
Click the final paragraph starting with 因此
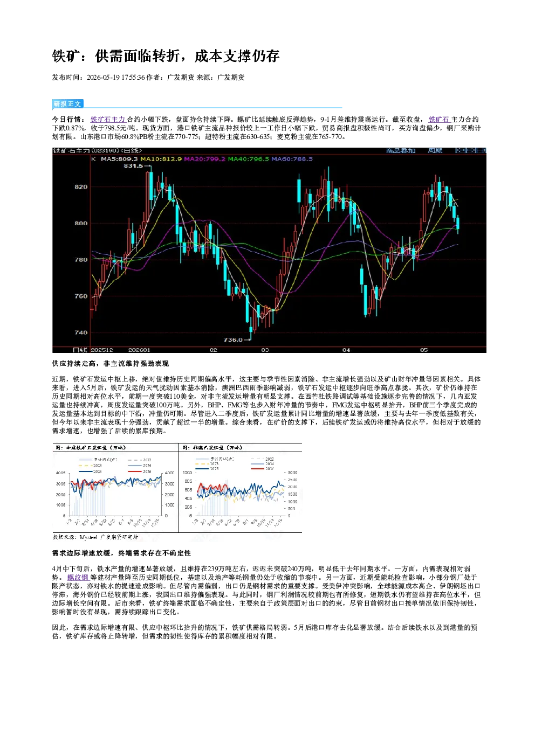(x=265, y=632)
